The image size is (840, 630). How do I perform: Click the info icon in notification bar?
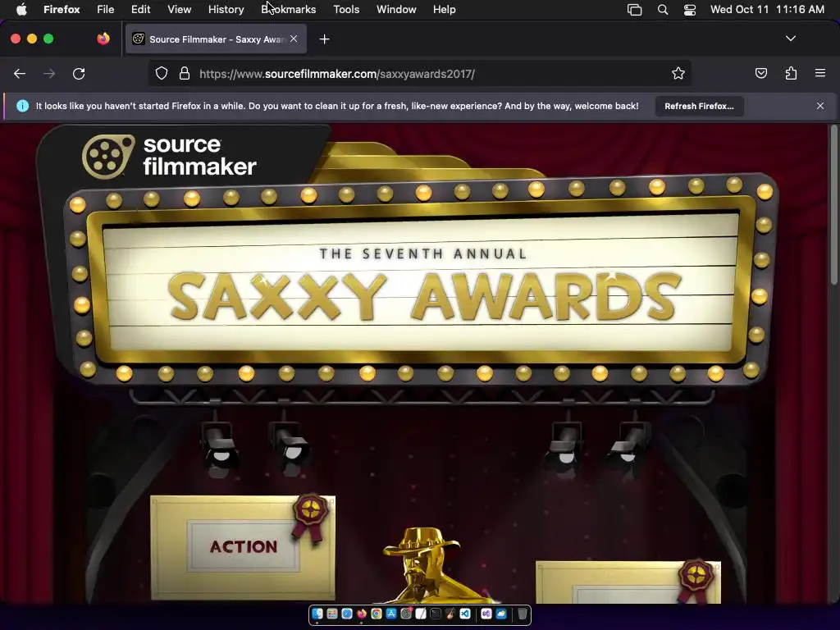tap(22, 106)
